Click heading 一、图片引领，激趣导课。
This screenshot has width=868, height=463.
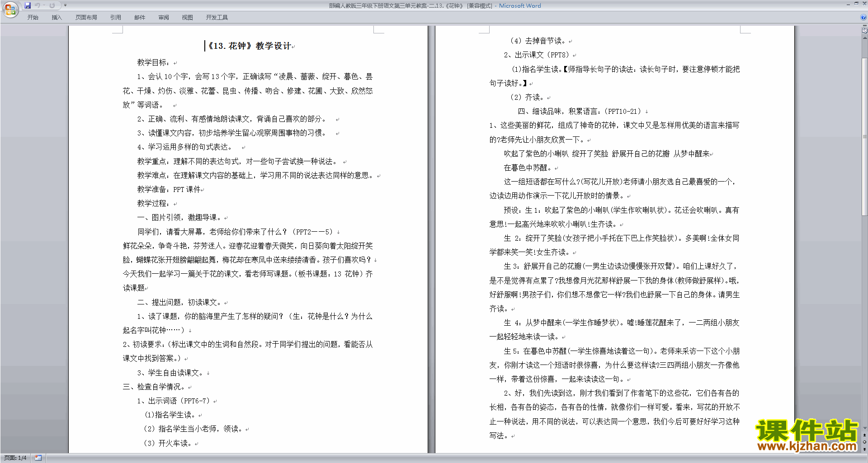(x=179, y=217)
